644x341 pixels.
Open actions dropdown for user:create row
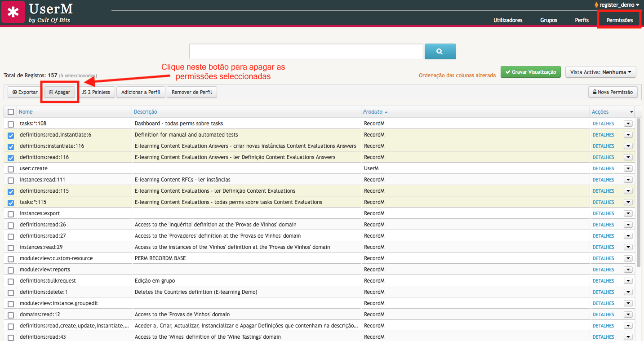[x=628, y=168]
